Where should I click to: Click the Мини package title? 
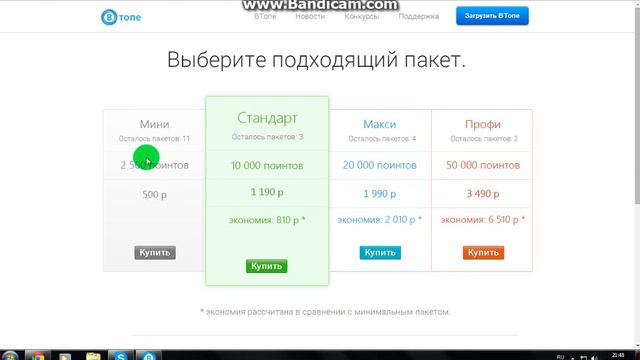pyautogui.click(x=154, y=124)
